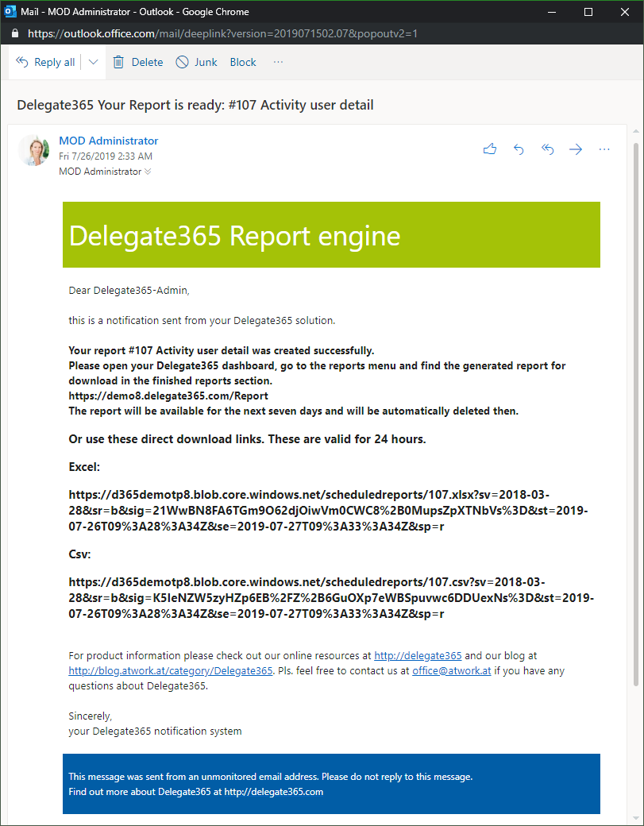Click the lock icon in address bar

click(14, 34)
